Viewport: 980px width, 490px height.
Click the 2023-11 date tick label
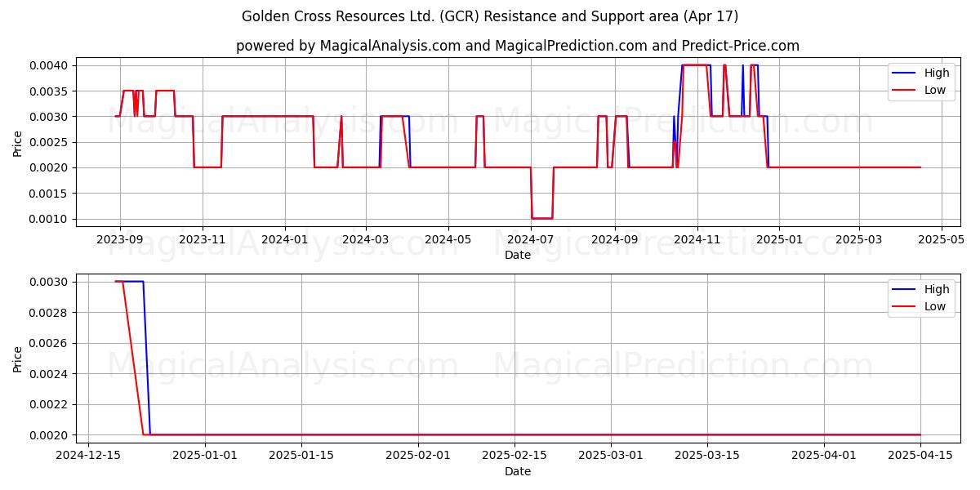[203, 241]
